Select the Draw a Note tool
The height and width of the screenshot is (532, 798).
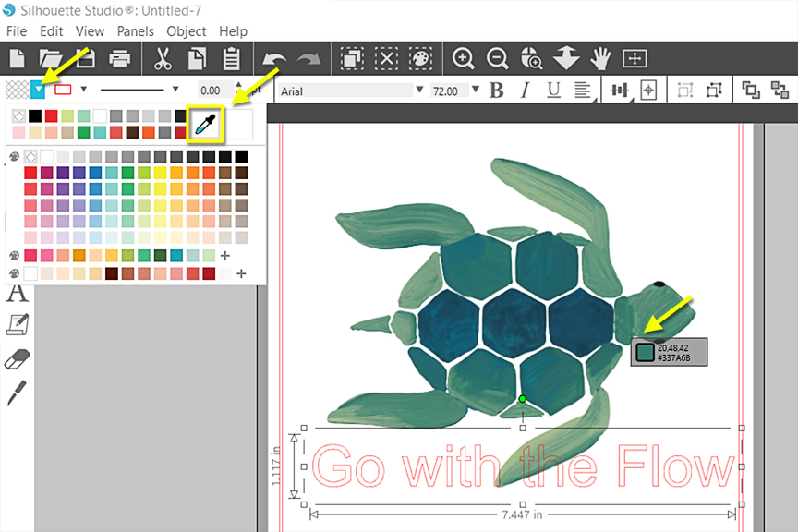pyautogui.click(x=18, y=325)
